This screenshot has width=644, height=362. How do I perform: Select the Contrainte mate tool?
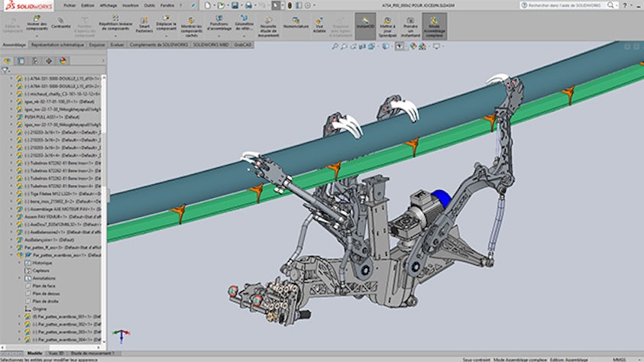[x=61, y=23]
